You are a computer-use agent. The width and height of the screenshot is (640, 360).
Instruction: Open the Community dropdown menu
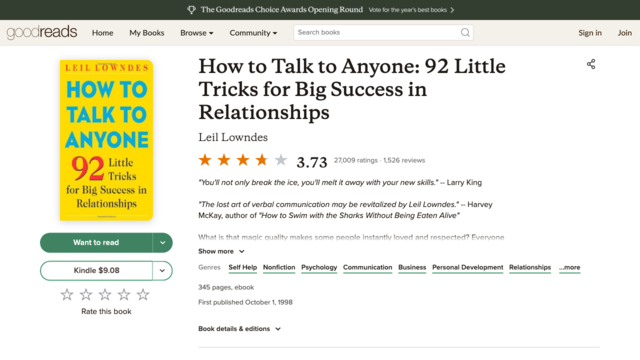point(253,33)
